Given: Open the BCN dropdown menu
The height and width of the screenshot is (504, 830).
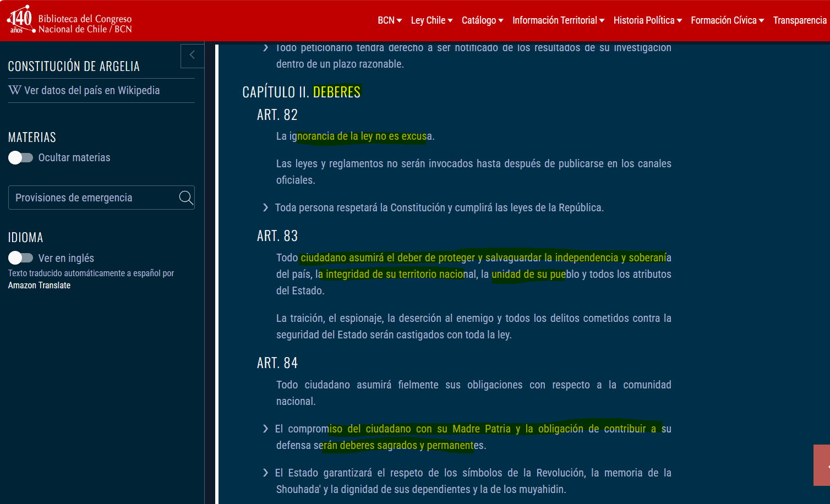Looking at the screenshot, I should [x=390, y=20].
